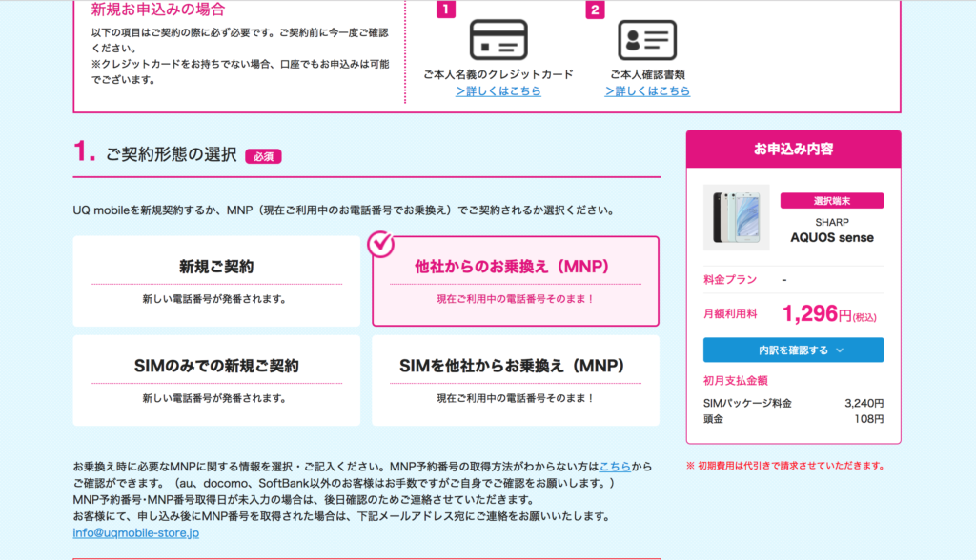Image resolution: width=976 pixels, height=560 pixels.
Task: Click the credit card icon
Action: click(x=498, y=40)
